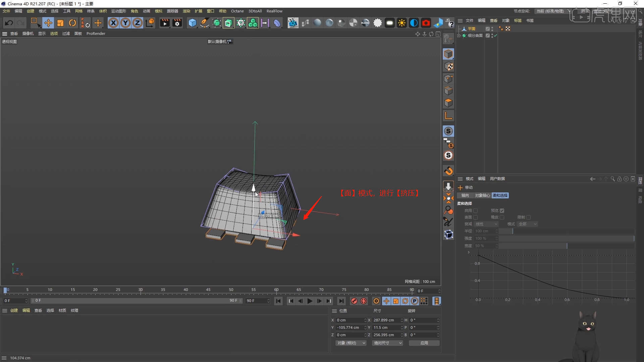
Task: Select the 平面 object in object manager
Action: coord(472,29)
